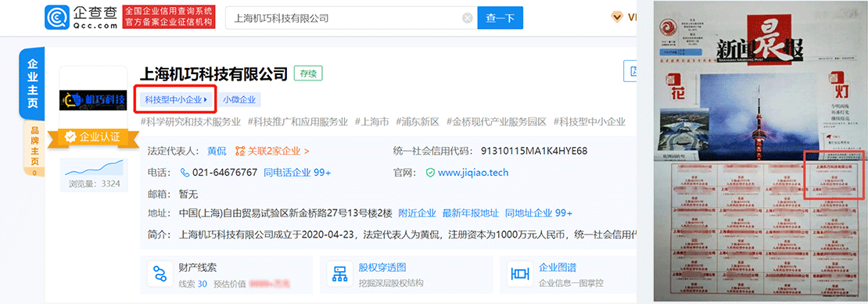Viewport: 868px width, 304px height.
Task: Click the 企业认证 ribbon badge
Action: [x=93, y=137]
